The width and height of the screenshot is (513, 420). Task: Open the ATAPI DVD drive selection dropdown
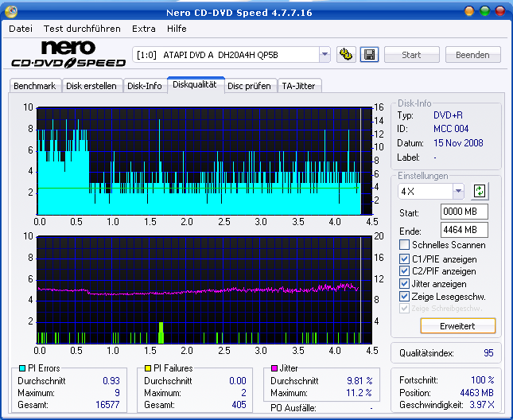325,55
